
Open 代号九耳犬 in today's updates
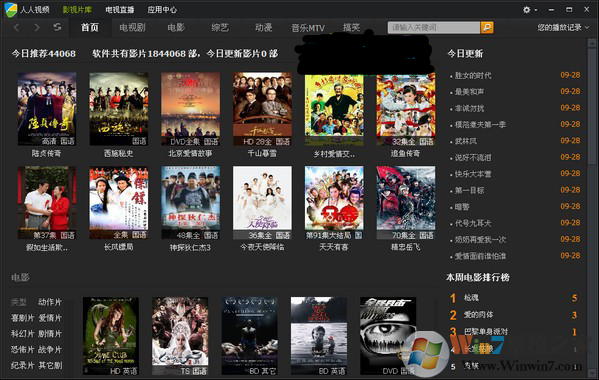tap(473, 223)
